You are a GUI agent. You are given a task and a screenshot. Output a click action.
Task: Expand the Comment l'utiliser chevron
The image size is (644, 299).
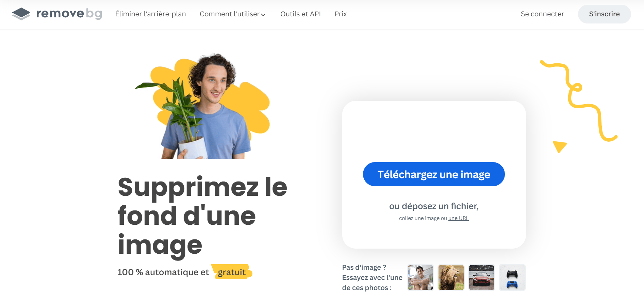[x=263, y=15]
